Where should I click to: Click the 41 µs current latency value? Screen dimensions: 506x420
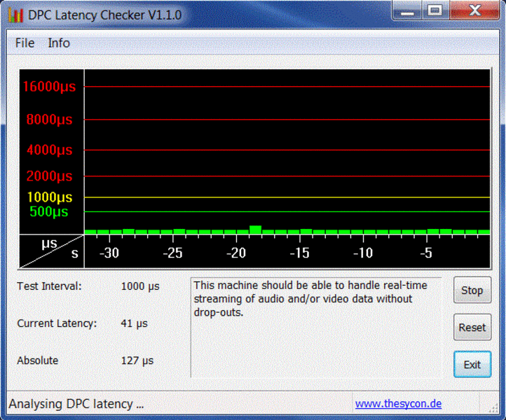134,323
